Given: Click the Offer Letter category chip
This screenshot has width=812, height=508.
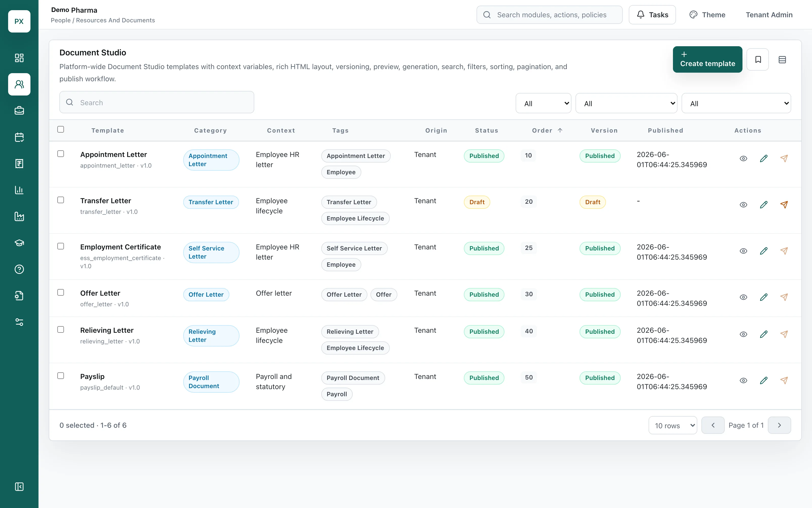Looking at the screenshot, I should 206,295.
